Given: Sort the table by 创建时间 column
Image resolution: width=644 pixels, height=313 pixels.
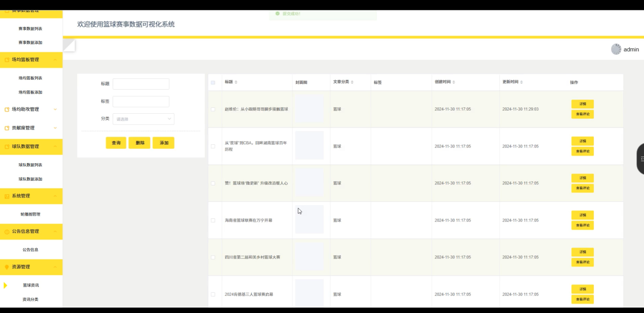Looking at the screenshot, I should 454,82.
